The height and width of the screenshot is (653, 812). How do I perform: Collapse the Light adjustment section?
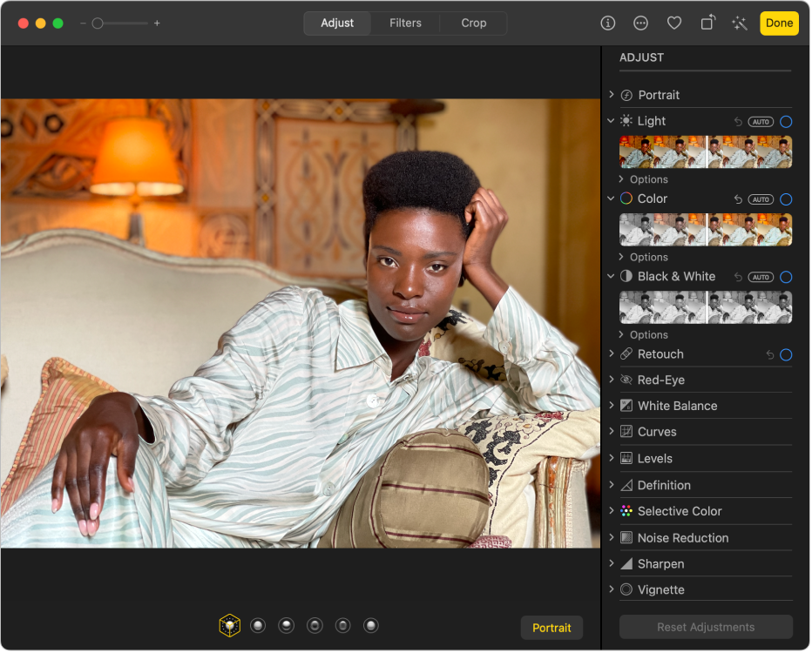click(612, 121)
